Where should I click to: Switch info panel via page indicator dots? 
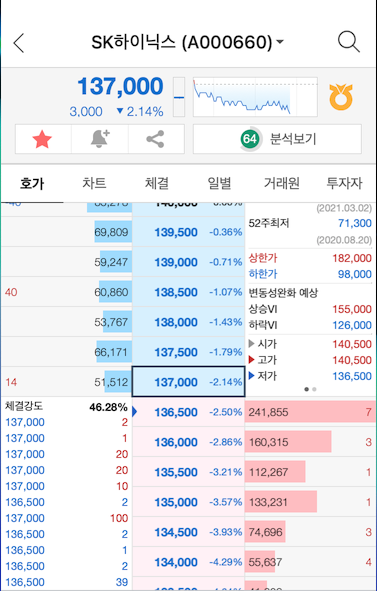pos(311,389)
